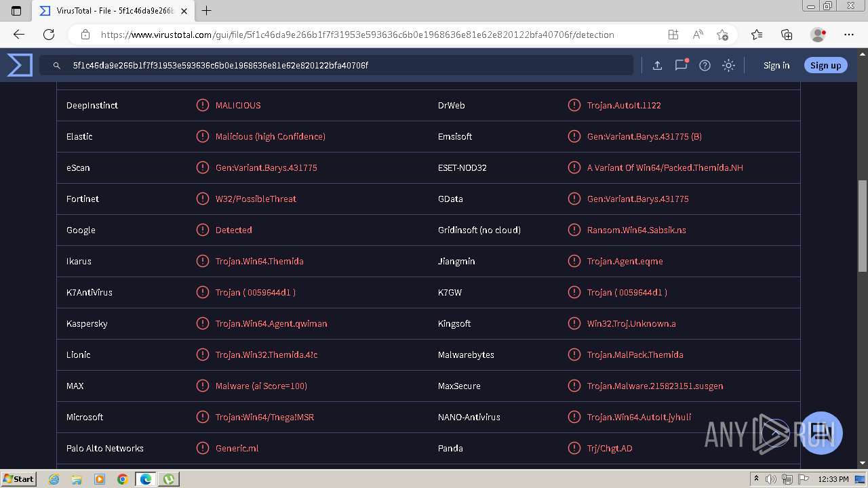Image resolution: width=868 pixels, height=488 pixels.
Task: Open the upload file icon
Action: 657,65
